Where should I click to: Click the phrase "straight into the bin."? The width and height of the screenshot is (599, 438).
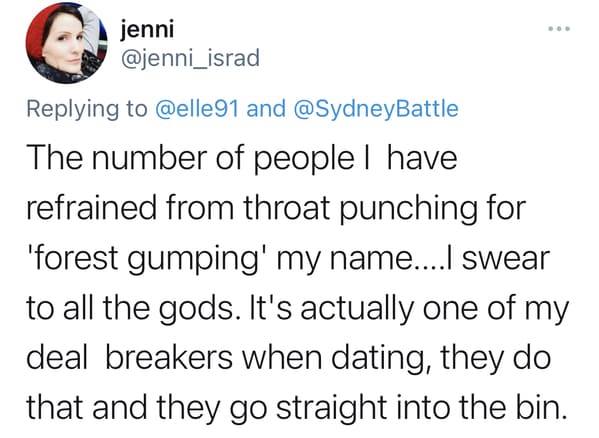tap(421, 408)
